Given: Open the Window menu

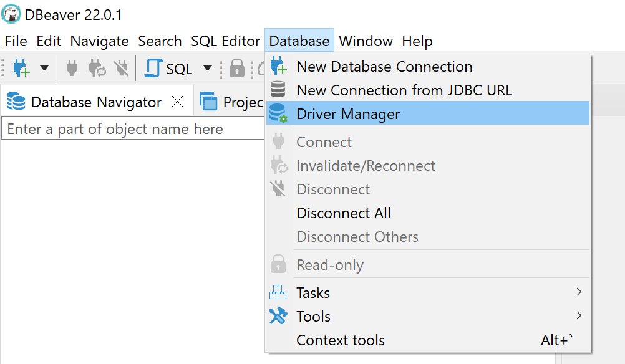Looking at the screenshot, I should [366, 41].
